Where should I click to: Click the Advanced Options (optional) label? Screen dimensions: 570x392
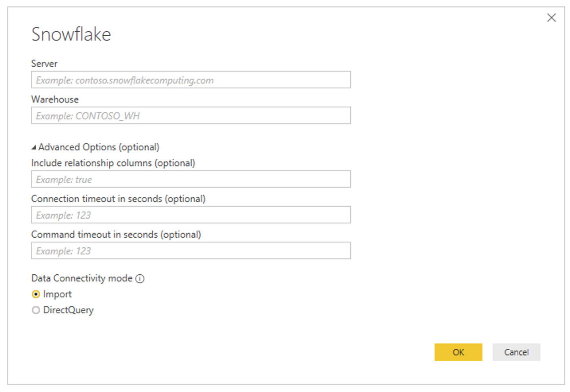(x=98, y=147)
